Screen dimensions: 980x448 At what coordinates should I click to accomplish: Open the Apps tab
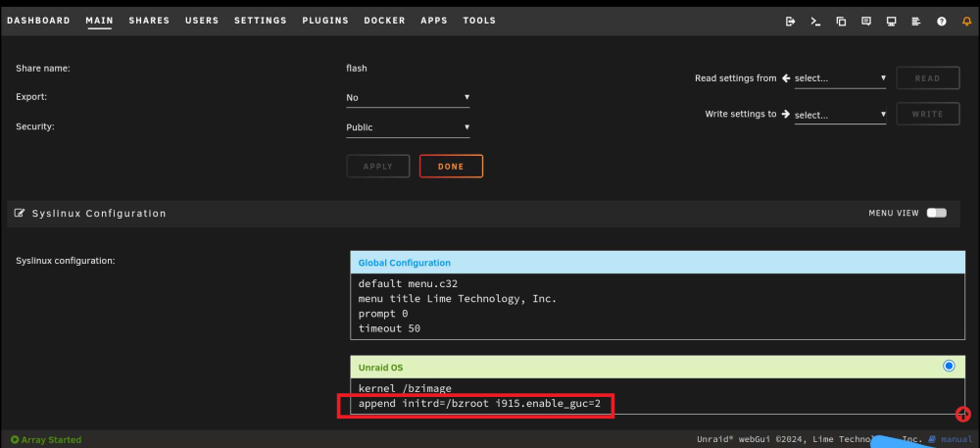tap(434, 21)
